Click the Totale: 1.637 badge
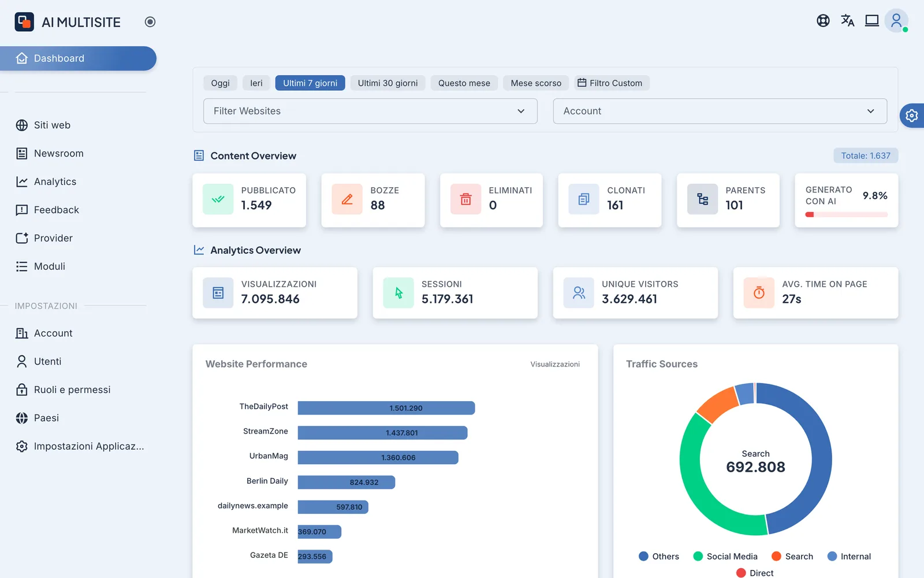 (x=866, y=155)
